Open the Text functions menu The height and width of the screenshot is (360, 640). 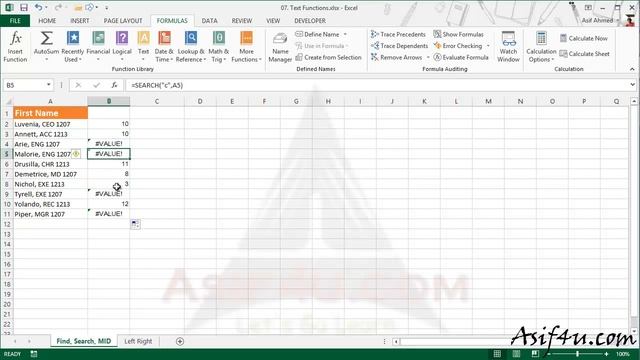click(143, 47)
